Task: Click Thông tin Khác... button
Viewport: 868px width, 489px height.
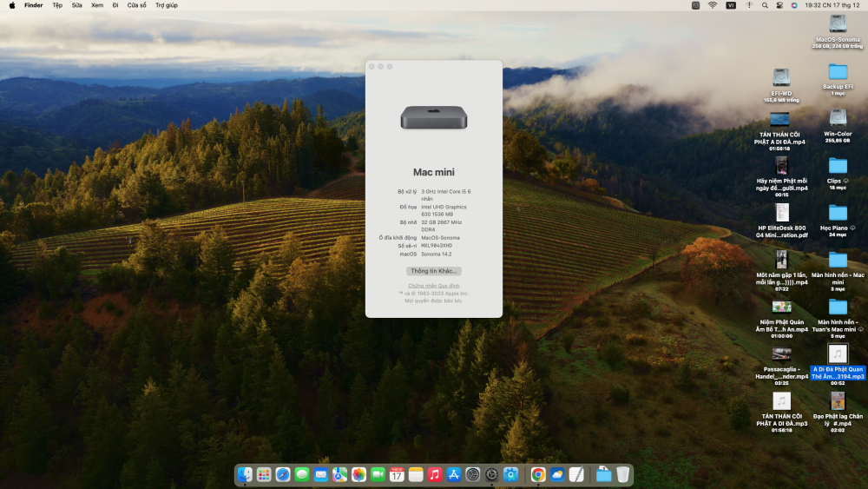Action: [x=433, y=271]
